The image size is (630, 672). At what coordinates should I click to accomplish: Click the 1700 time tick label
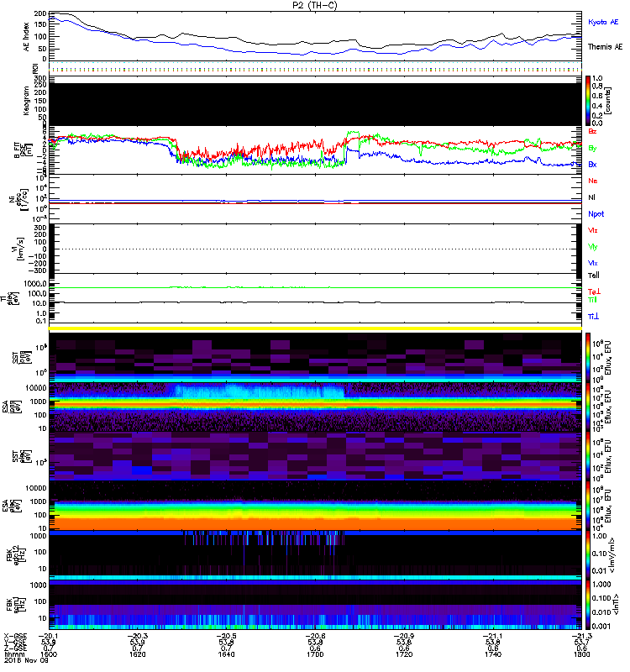[315, 654]
